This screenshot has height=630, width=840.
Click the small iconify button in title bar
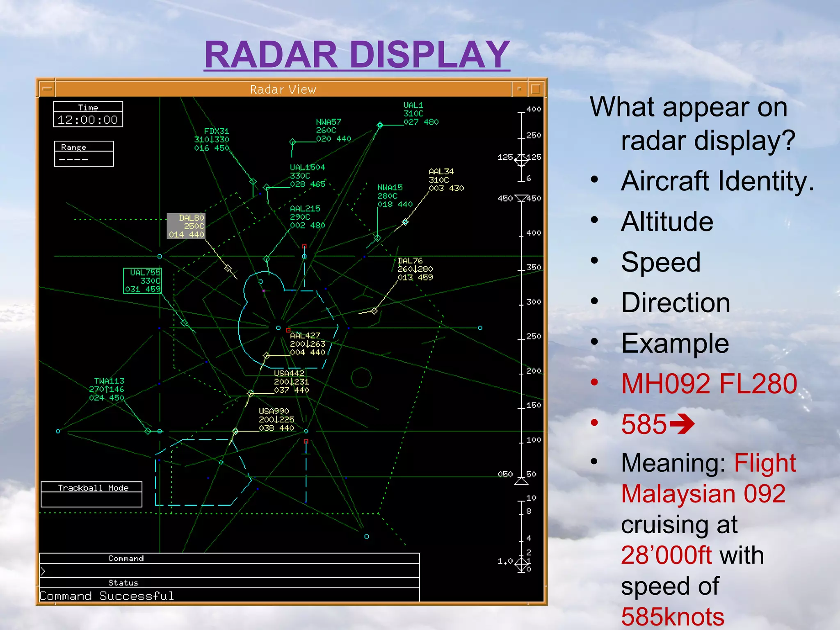pos(519,89)
